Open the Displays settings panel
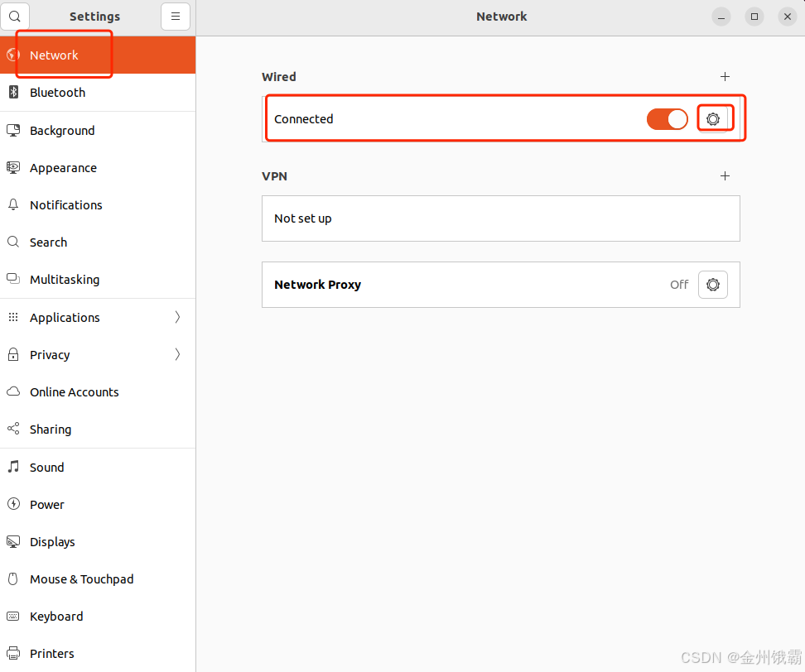Image resolution: width=805 pixels, height=672 pixels. tap(98, 542)
